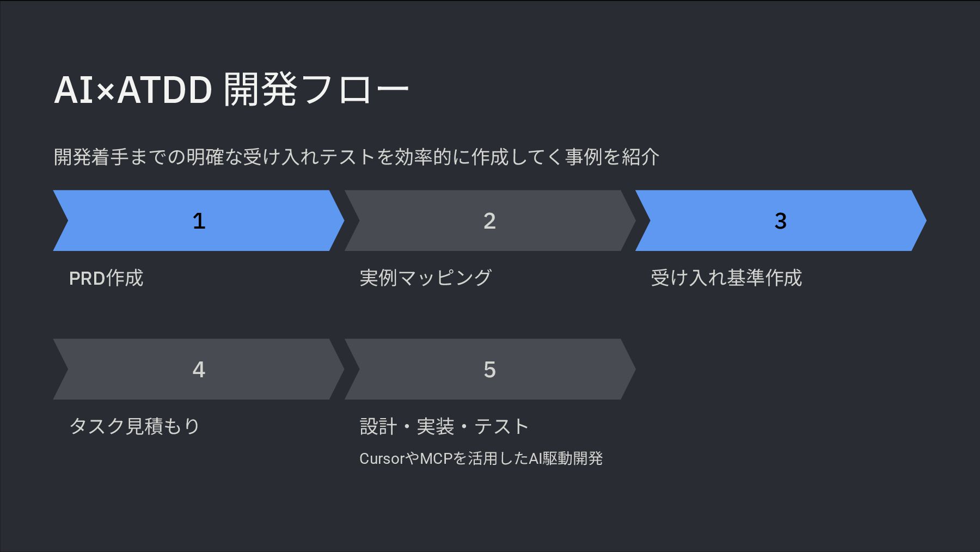Image resolution: width=980 pixels, height=552 pixels.
Task: Click the numeral 4 inside the fourth arrow
Action: click(x=199, y=370)
